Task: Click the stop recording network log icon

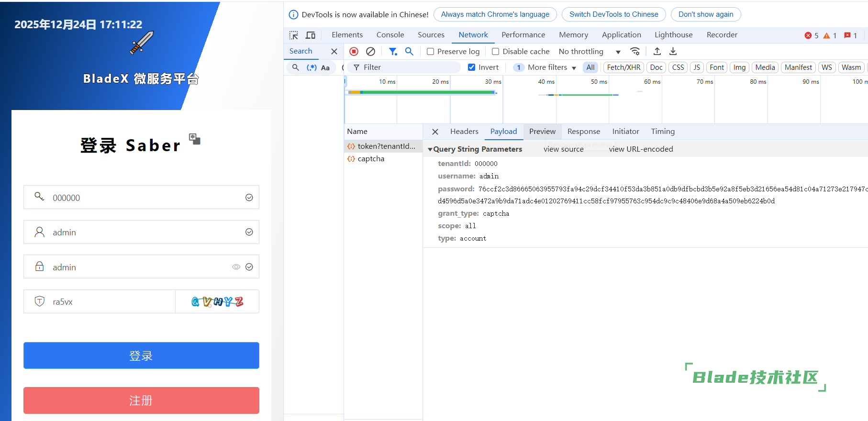Action: [354, 51]
